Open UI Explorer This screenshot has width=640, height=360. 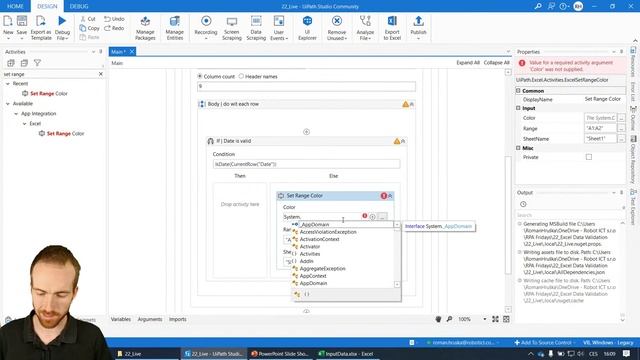(x=307, y=27)
